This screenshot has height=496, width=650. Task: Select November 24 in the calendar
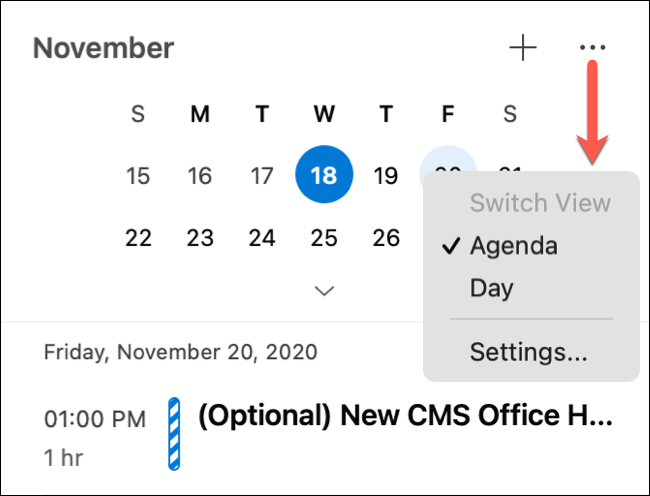pyautogui.click(x=262, y=238)
